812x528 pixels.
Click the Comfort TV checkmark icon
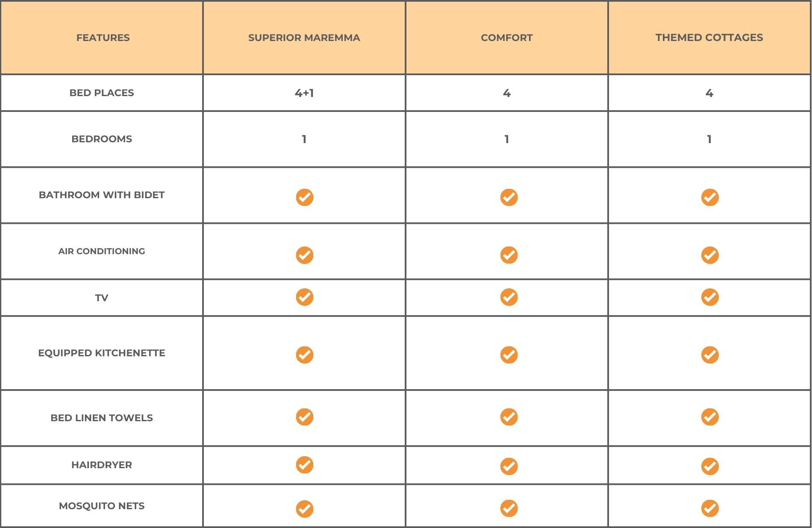click(509, 297)
